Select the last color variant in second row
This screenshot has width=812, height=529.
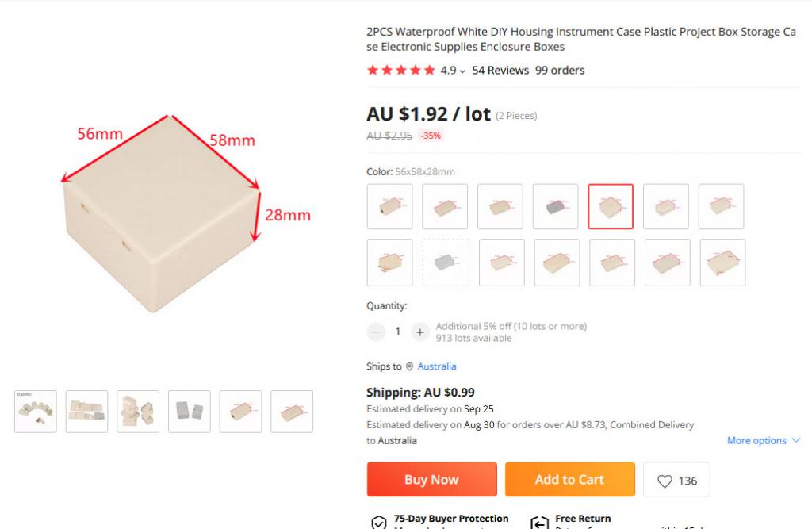click(722, 262)
